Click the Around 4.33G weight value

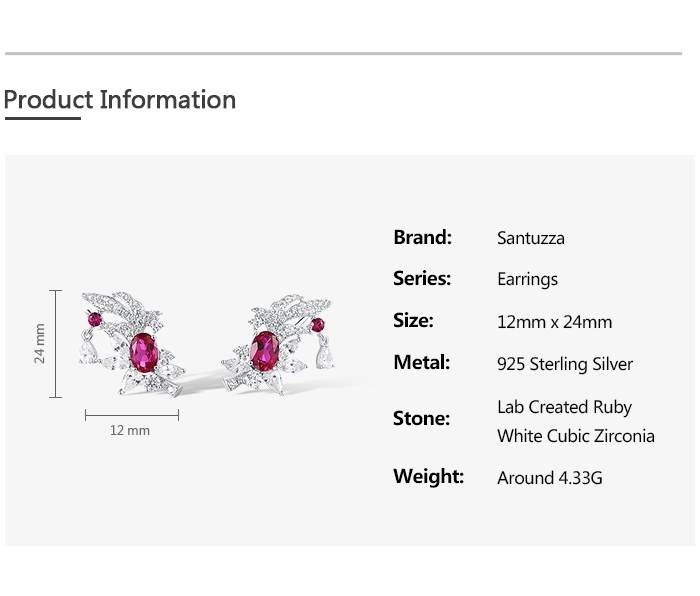coord(550,478)
